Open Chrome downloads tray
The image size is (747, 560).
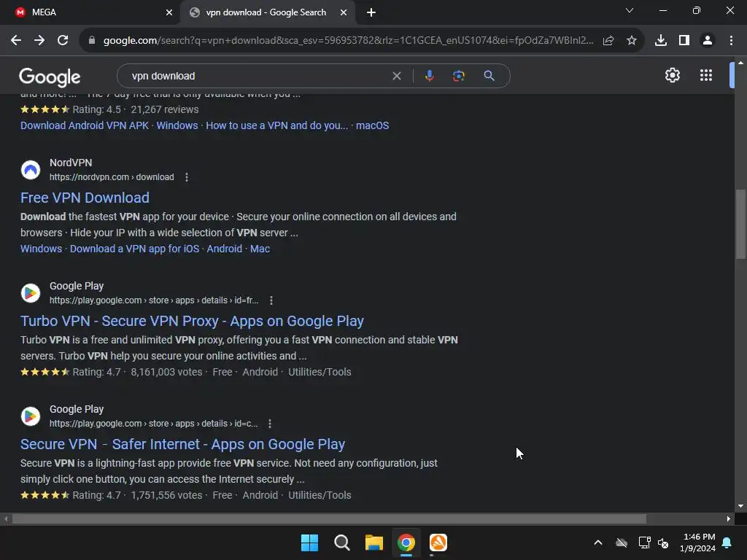coord(661,41)
